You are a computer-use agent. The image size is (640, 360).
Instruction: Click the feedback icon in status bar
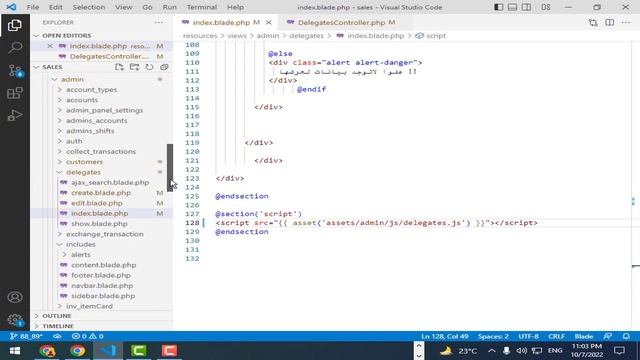608,336
